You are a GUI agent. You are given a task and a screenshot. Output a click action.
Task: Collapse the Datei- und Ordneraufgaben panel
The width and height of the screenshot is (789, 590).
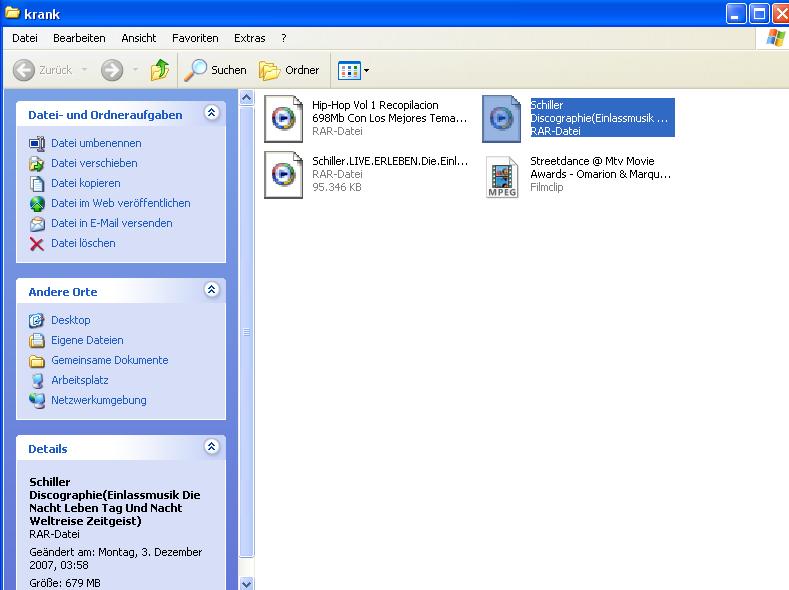coord(211,113)
